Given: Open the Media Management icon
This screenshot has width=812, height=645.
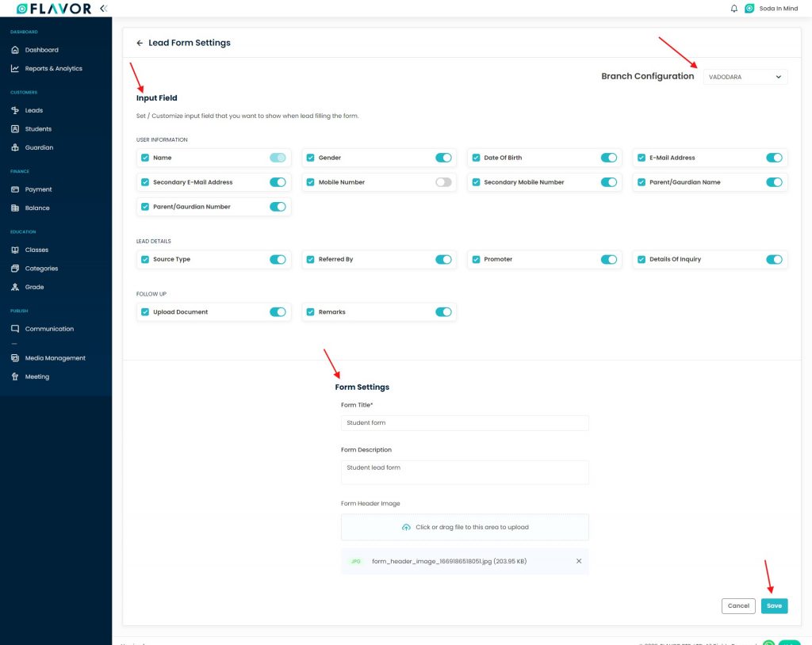Looking at the screenshot, I should coord(15,357).
